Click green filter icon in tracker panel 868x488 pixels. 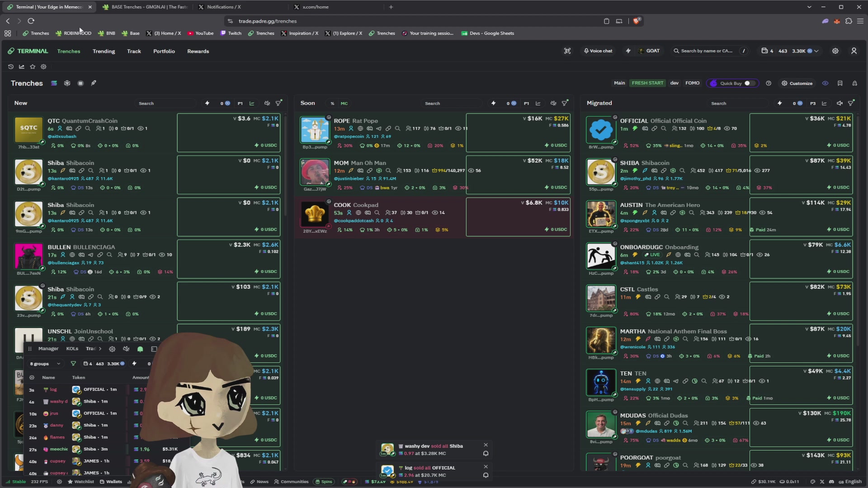tap(73, 363)
